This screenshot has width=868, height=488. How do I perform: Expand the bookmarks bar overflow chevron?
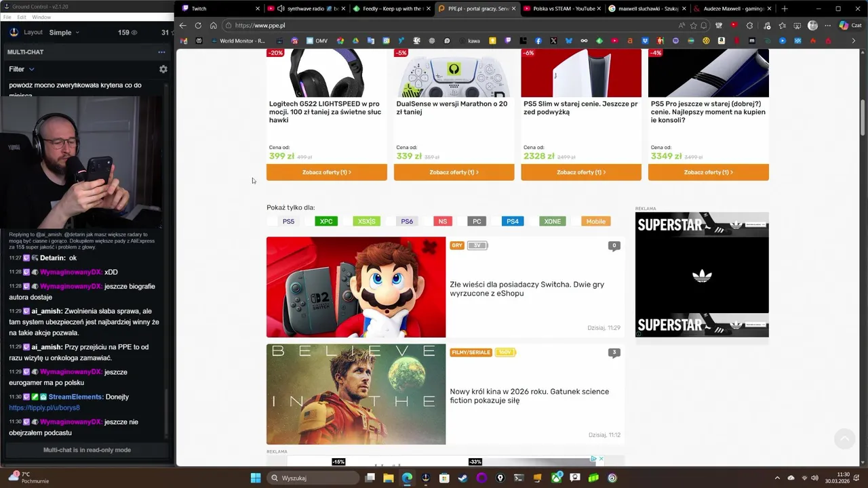(853, 41)
